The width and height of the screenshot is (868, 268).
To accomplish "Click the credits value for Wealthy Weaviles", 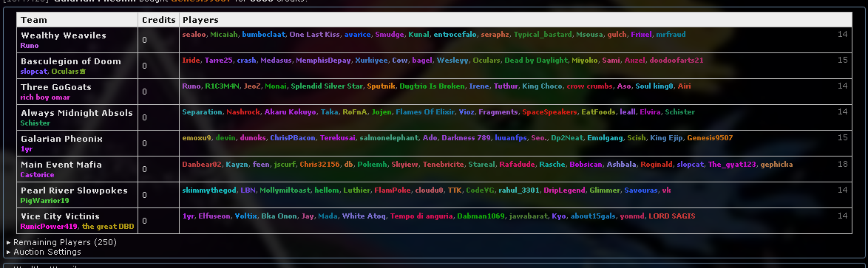I will (x=144, y=40).
